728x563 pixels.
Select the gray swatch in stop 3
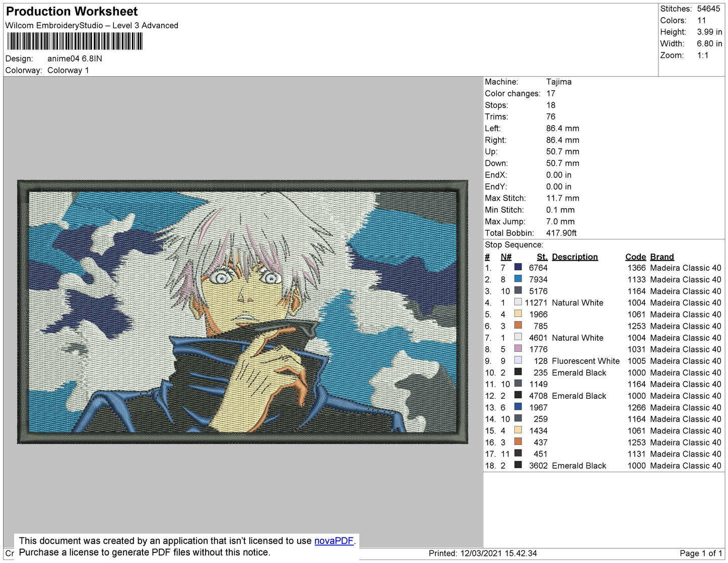[518, 290]
